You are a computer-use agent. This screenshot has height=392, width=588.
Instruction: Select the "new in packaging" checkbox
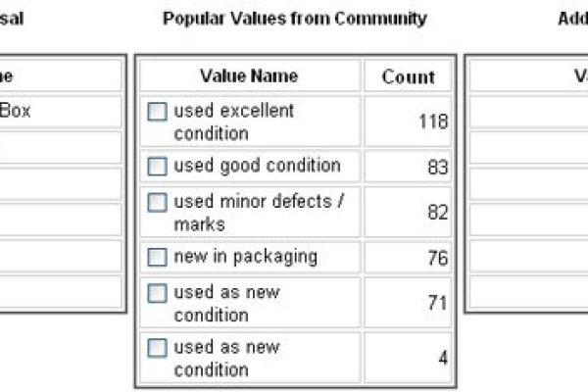point(157,258)
